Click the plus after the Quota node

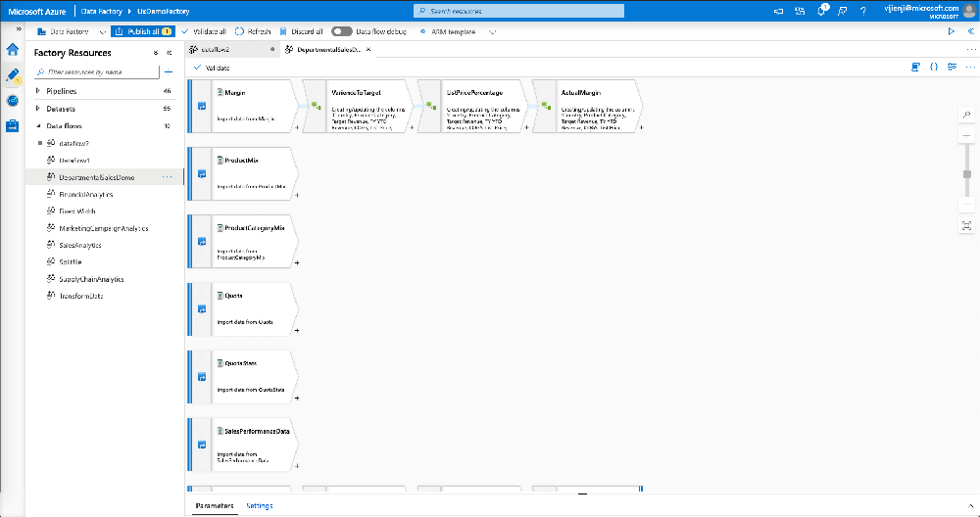[297, 331]
